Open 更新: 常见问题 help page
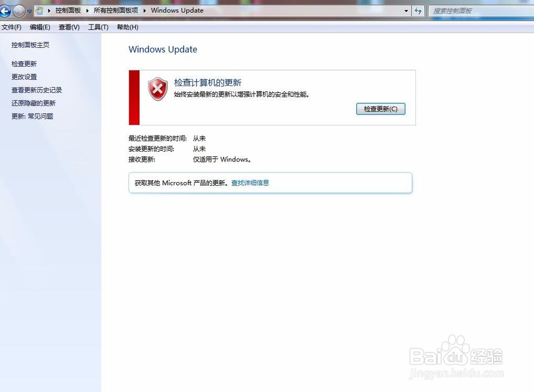534x392 pixels. point(34,116)
